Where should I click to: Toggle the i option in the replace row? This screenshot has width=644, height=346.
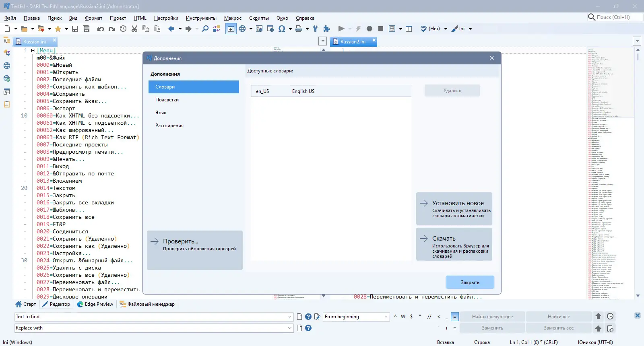click(447, 328)
